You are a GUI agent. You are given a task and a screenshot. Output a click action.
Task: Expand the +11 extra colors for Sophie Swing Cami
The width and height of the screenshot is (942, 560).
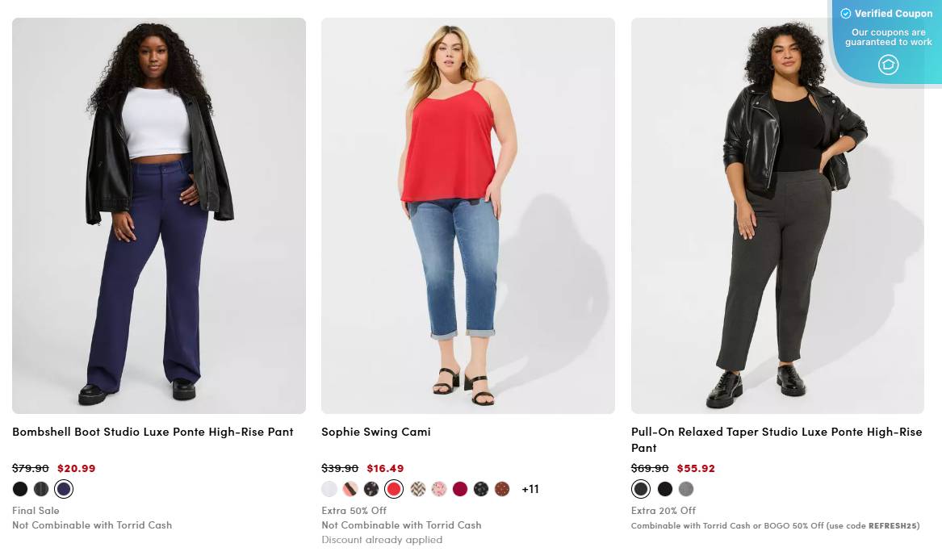(530, 488)
